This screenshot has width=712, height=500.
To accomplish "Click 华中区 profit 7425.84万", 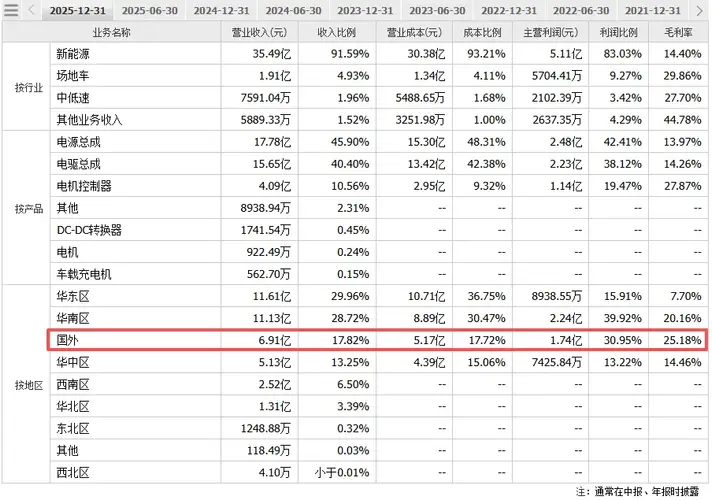I will pos(556,362).
